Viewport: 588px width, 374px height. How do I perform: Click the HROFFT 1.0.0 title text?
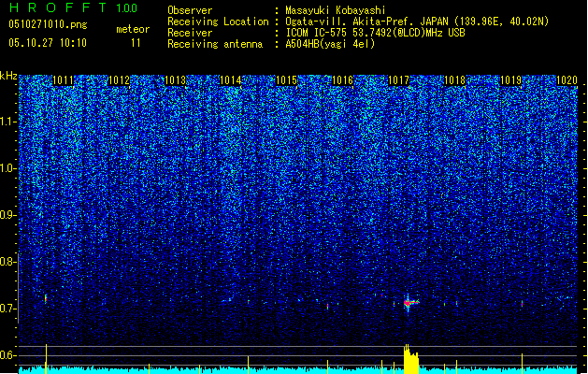74,7
